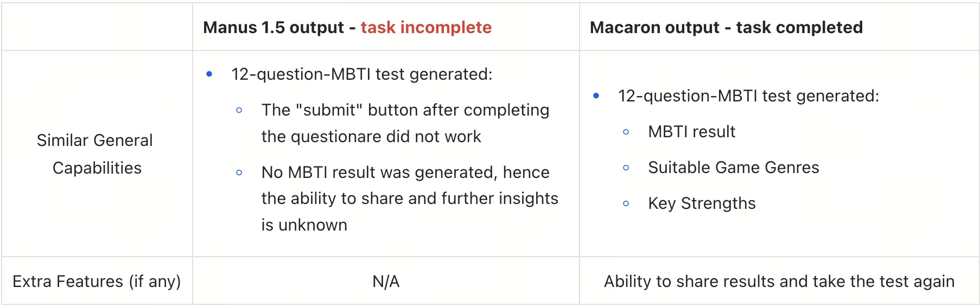Image resolution: width=980 pixels, height=306 pixels.
Task: Select the "Manus 1.5 output" header text
Action: tap(273, 28)
